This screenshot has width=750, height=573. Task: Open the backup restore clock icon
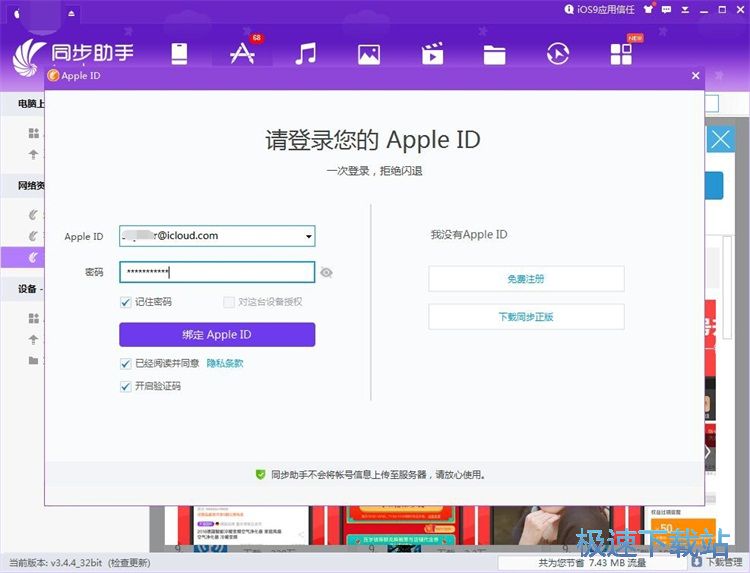click(x=558, y=53)
